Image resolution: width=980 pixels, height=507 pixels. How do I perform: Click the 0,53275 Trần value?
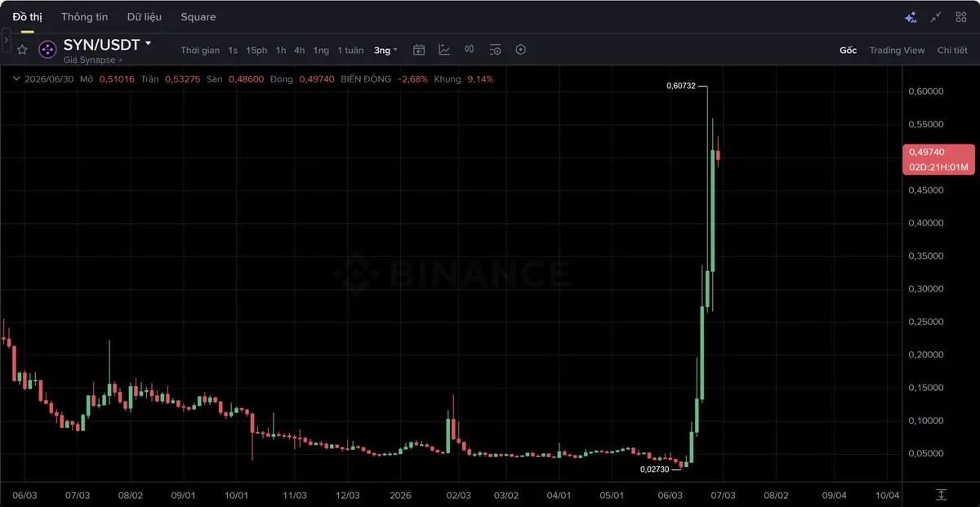(181, 79)
